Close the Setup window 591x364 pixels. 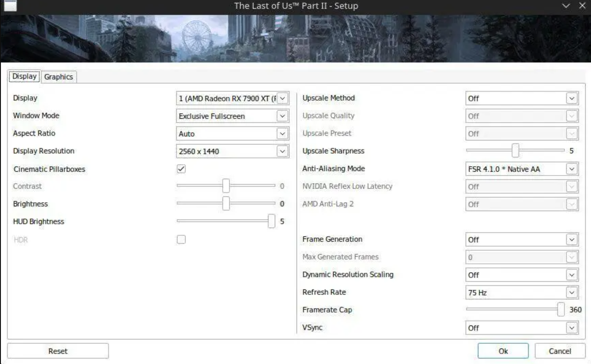point(582,6)
